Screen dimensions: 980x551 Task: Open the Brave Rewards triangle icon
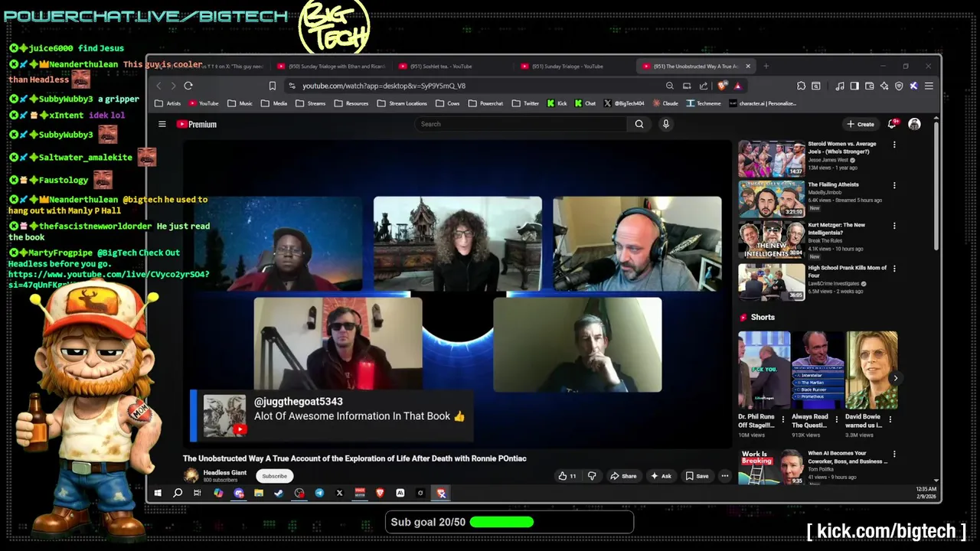point(737,86)
